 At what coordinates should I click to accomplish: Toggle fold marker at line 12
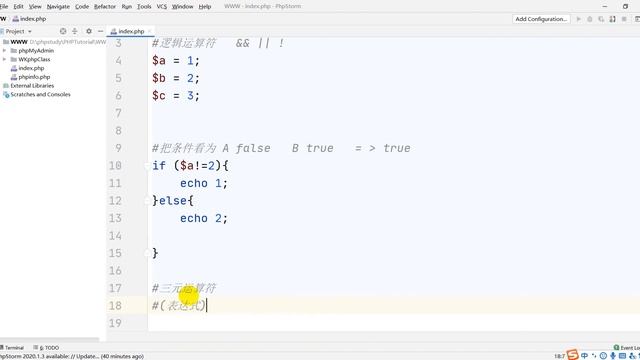click(147, 201)
